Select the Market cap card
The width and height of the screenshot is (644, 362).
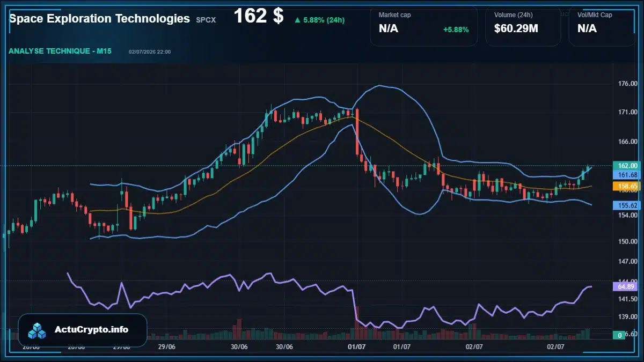point(424,26)
